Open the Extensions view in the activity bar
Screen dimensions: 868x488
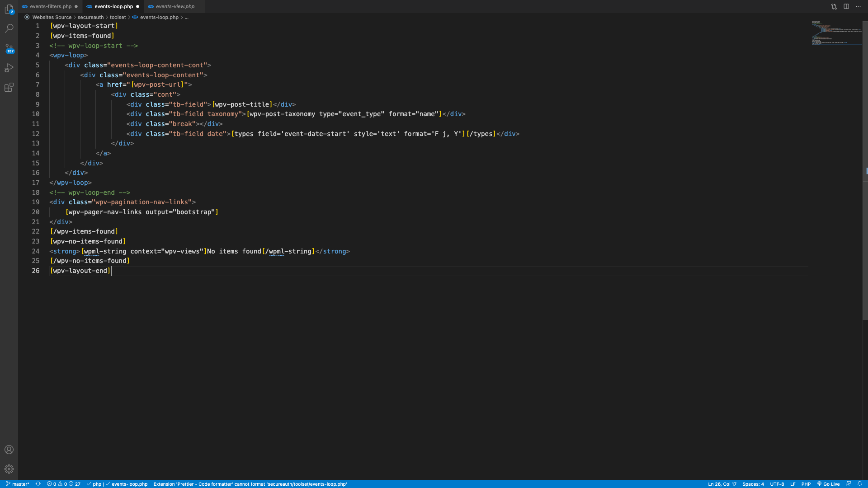[9, 87]
